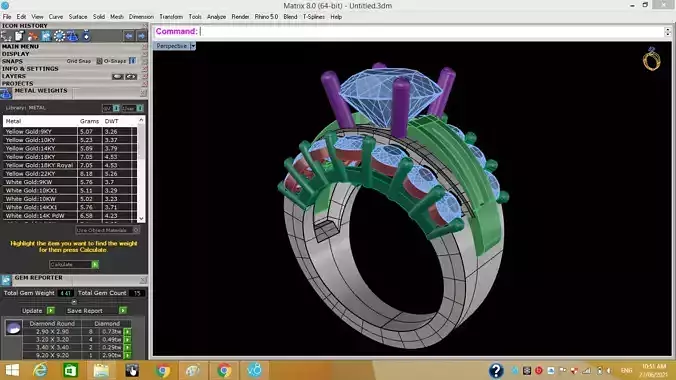This screenshot has width=676, height=380.
Task: Adjust the Gem Reporter slider handle
Action: (x=74, y=302)
